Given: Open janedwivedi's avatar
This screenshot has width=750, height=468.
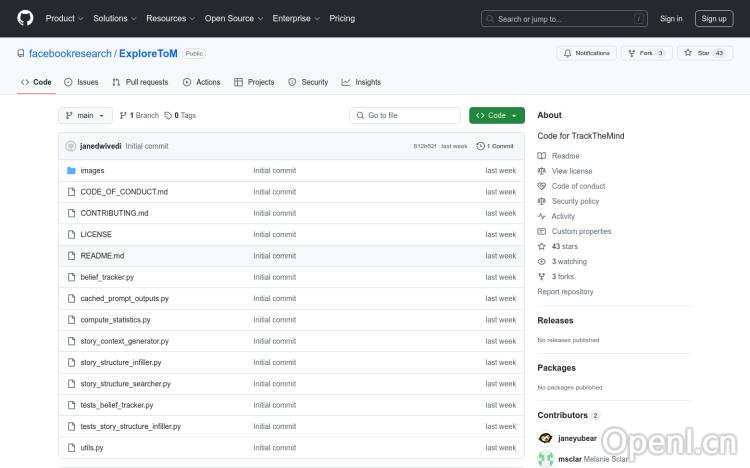Looking at the screenshot, I should click(71, 146).
